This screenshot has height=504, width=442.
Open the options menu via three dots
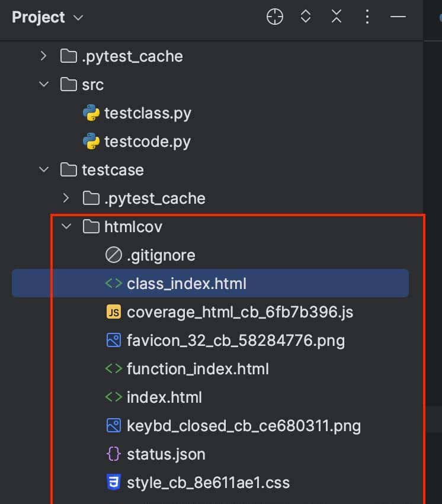[x=367, y=17]
